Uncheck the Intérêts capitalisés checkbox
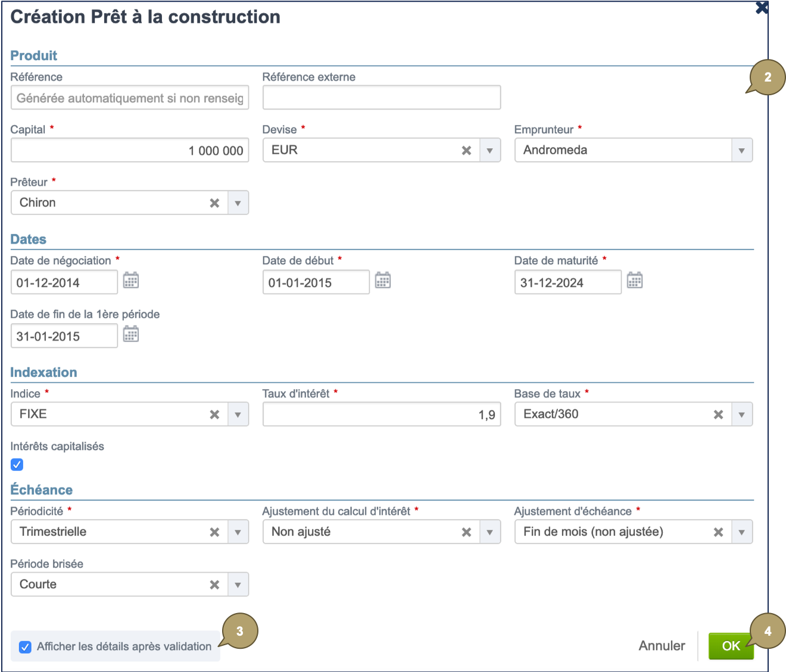 coord(17,464)
